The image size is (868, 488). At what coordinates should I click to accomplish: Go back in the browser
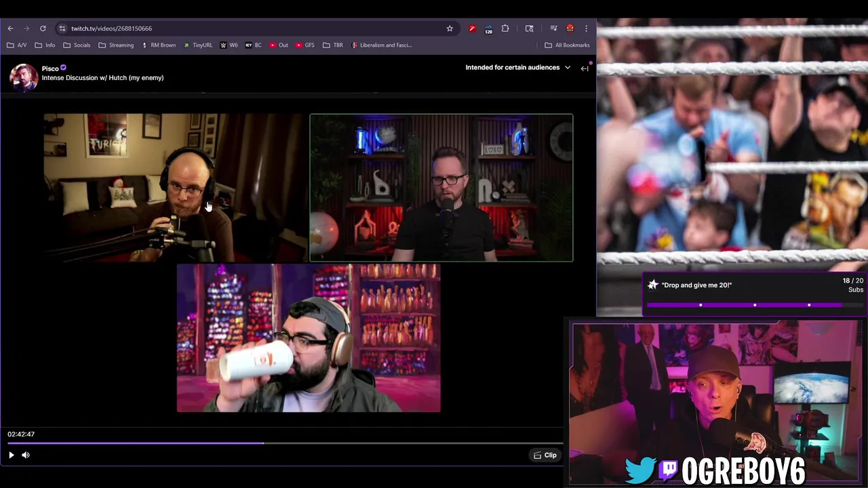pos(10,28)
